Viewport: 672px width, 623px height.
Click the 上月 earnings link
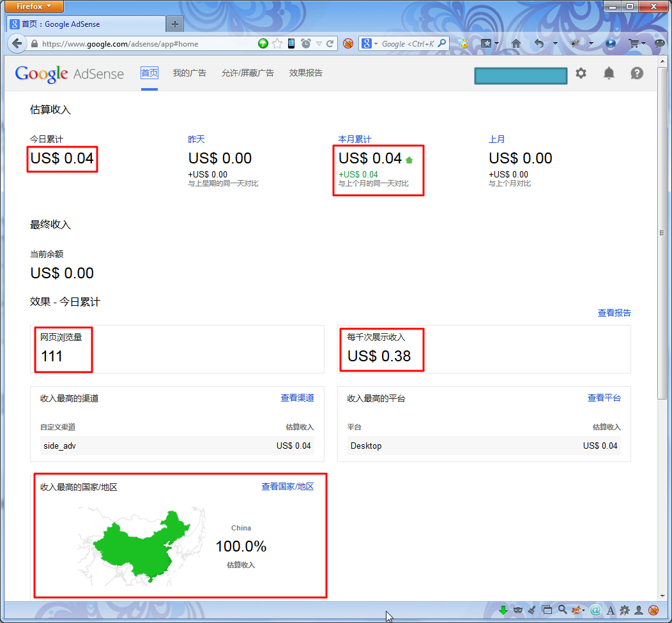(497, 139)
